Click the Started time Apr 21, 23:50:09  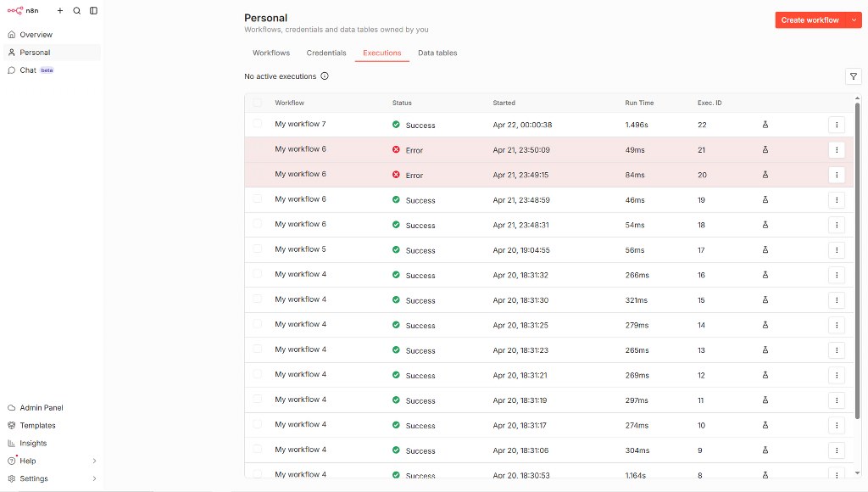tap(521, 149)
